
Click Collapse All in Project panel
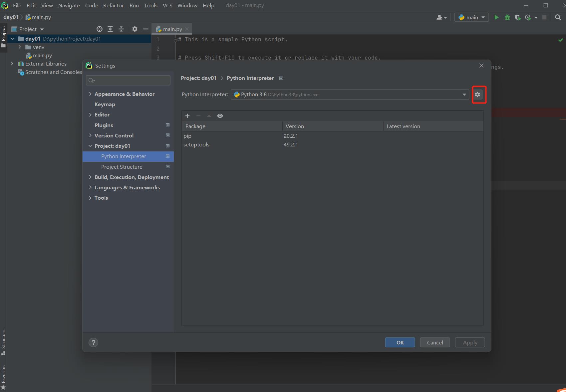click(x=121, y=29)
